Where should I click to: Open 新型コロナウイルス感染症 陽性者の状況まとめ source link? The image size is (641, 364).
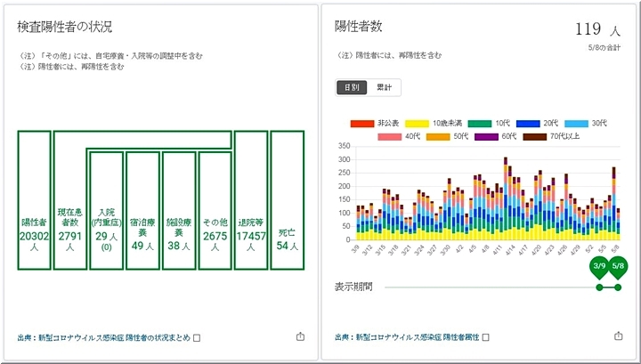point(103,337)
